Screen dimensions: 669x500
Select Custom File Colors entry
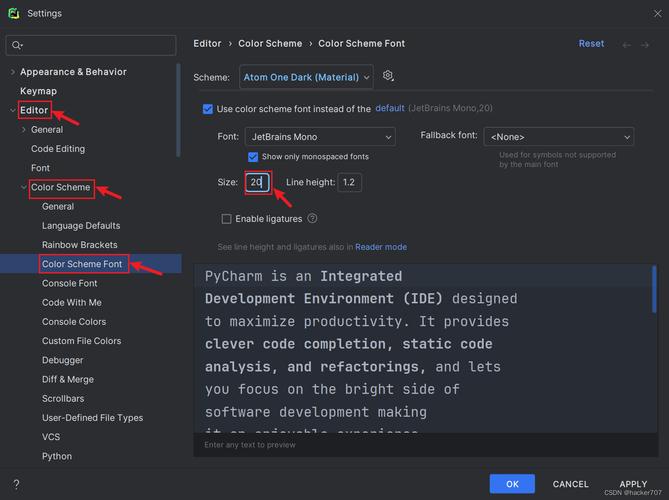81,340
